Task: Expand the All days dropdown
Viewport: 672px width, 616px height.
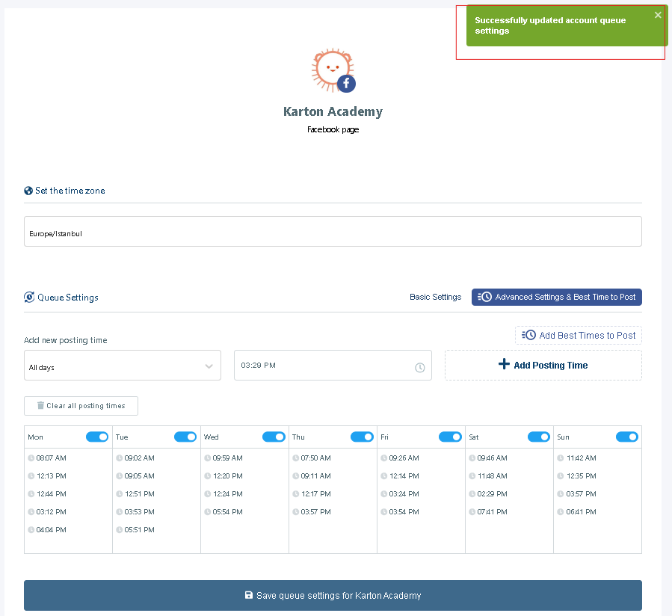Action: click(x=123, y=366)
